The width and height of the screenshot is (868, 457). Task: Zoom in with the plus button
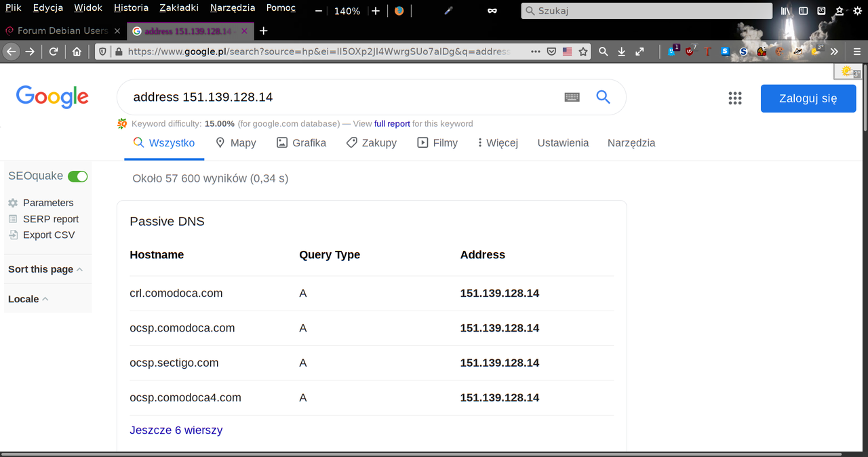point(376,12)
